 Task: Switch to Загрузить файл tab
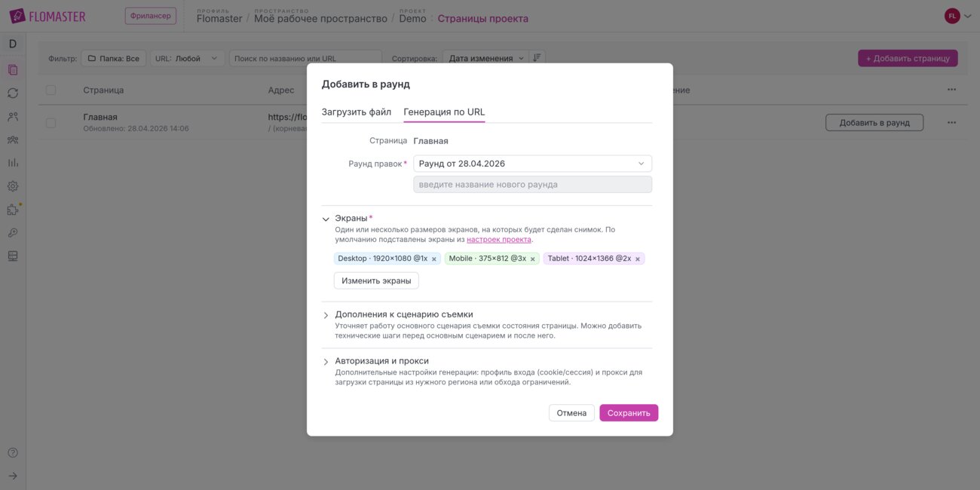[356, 112]
